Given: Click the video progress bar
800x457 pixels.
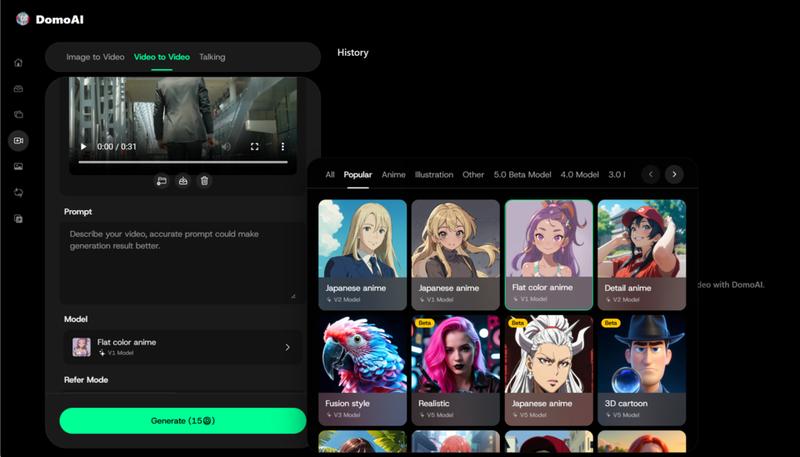Looking at the screenshot, I should [183, 162].
